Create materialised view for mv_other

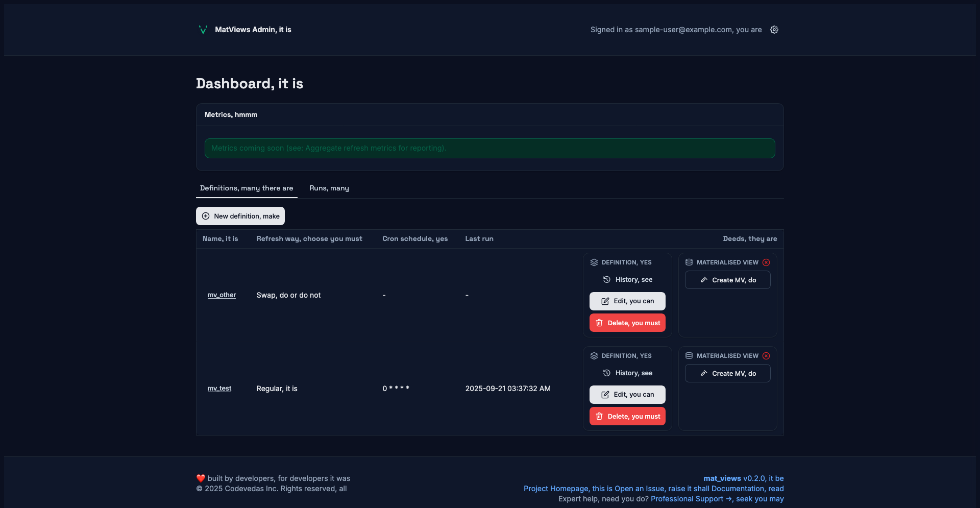[727, 280]
